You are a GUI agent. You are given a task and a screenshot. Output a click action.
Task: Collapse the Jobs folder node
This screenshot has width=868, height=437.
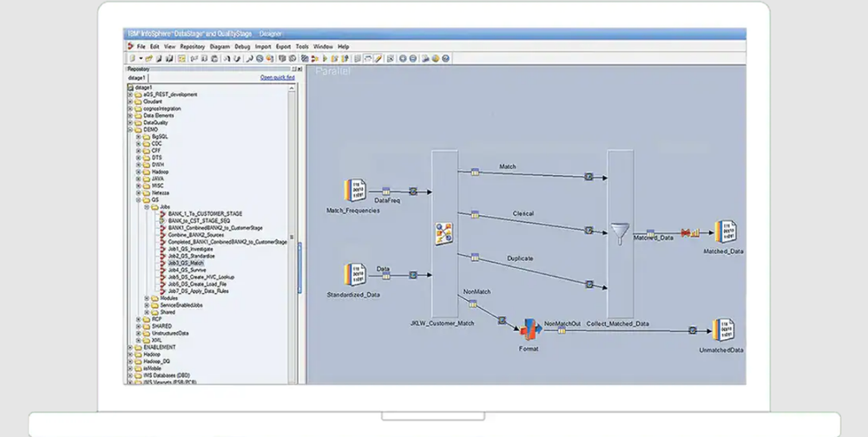point(147,207)
